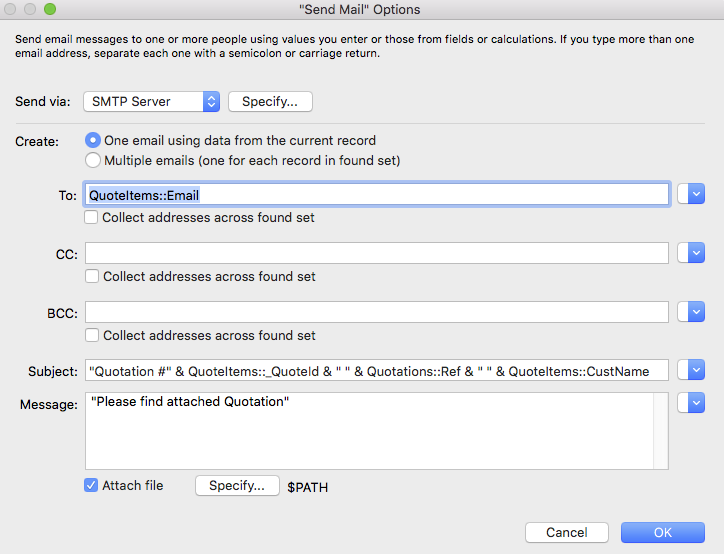
Task: Confirm with the OK button
Action: point(663,533)
